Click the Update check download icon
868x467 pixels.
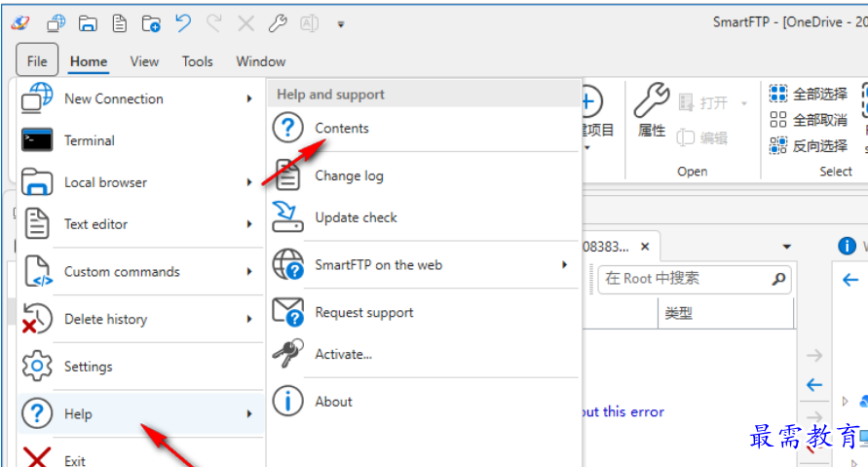click(287, 216)
